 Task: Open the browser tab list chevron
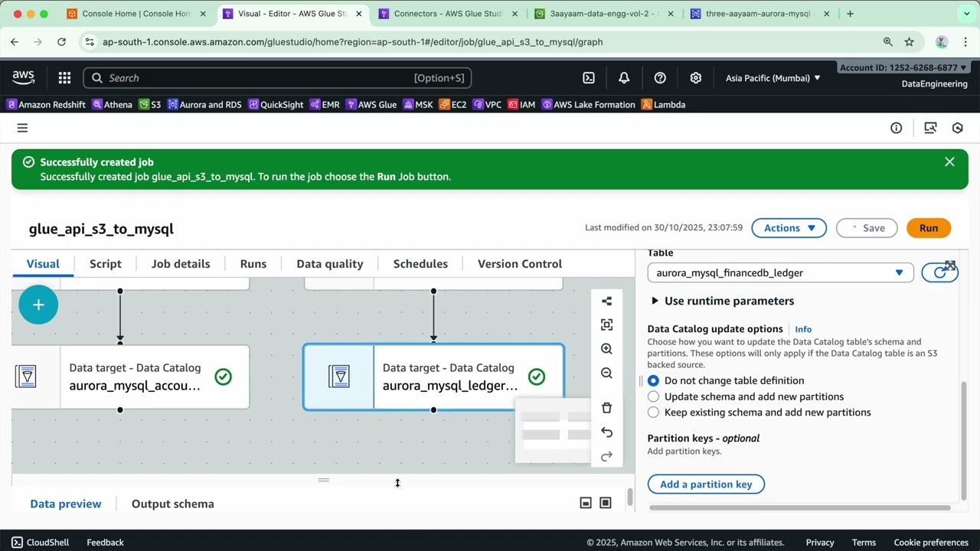[967, 14]
